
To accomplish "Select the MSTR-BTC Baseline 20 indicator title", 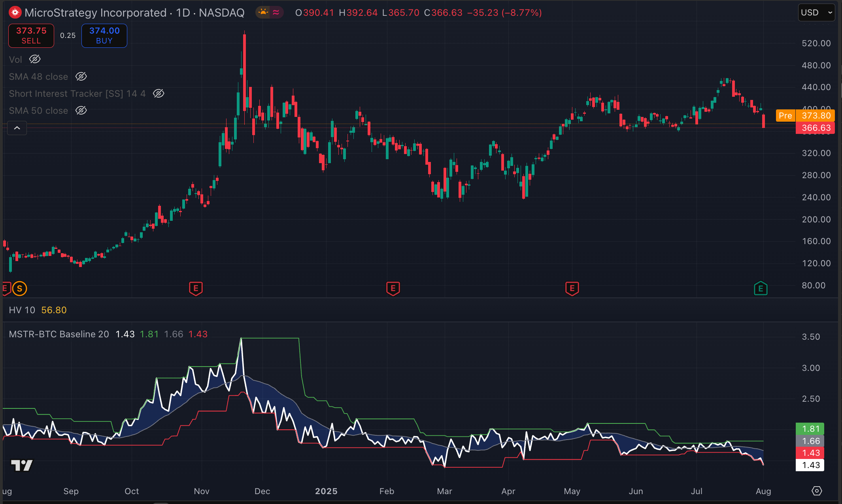I will (59, 334).
